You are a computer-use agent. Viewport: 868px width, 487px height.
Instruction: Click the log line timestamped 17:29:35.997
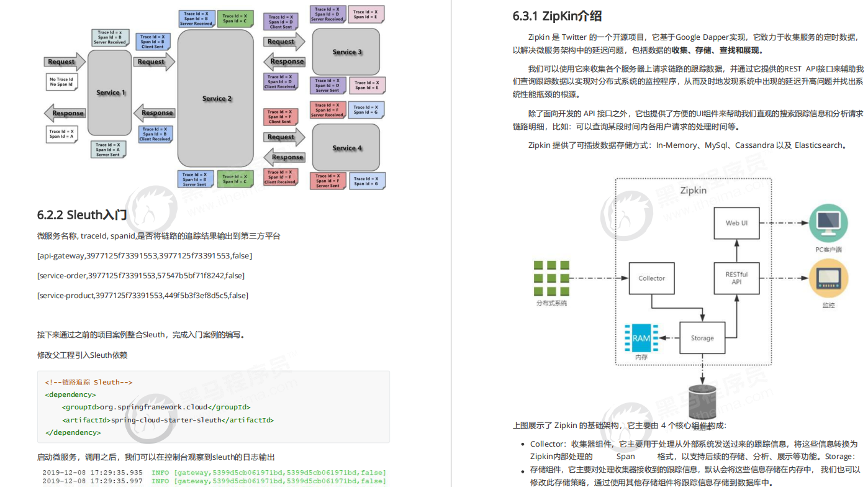pos(214,481)
